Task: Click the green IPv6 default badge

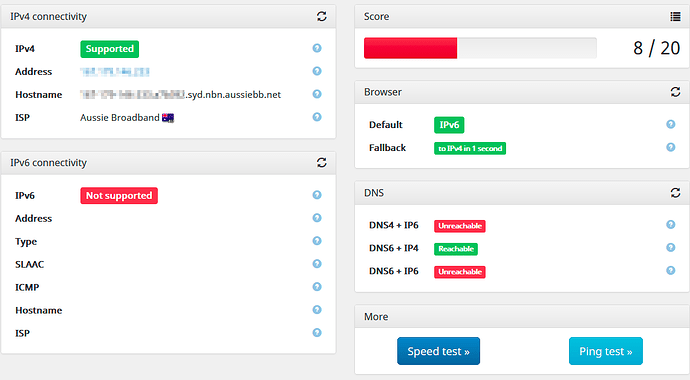Action: coord(449,125)
